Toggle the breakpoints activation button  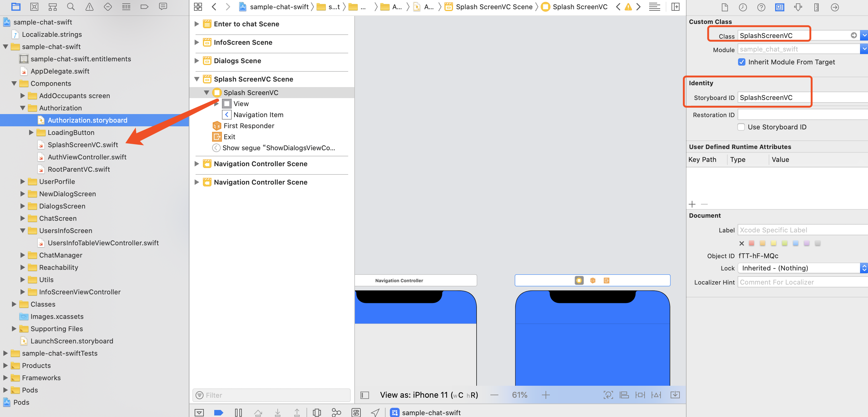pos(218,412)
